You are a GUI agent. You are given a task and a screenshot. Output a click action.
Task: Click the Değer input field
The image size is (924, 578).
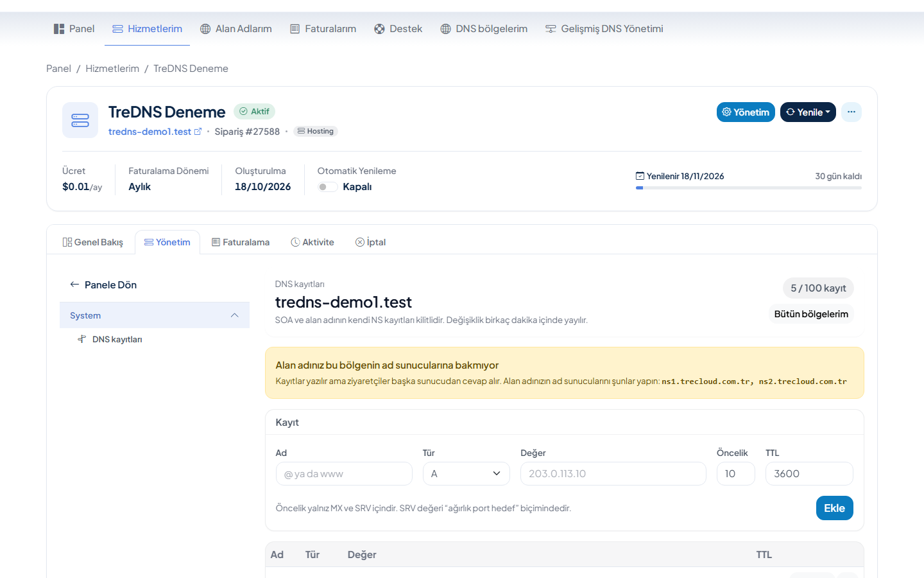click(x=613, y=474)
